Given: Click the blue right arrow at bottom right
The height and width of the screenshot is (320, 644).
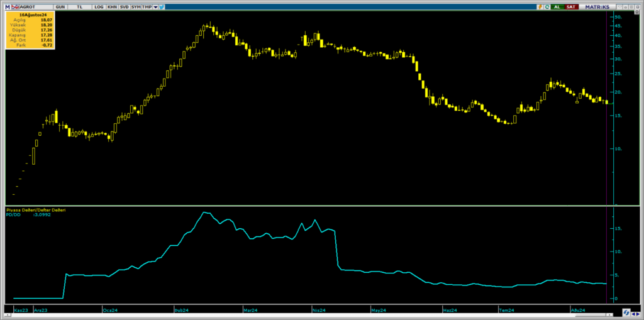Looking at the screenshot, I should (x=638, y=314).
